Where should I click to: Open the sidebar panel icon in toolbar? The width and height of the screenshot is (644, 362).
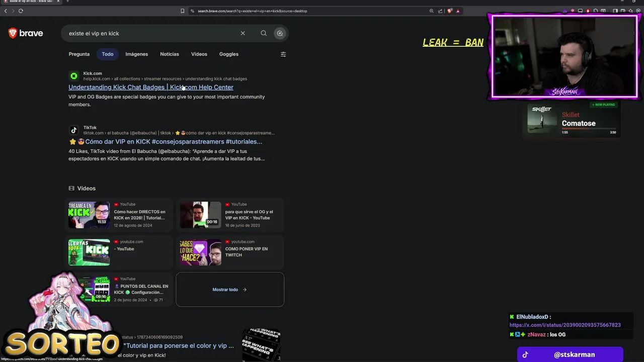(615, 11)
